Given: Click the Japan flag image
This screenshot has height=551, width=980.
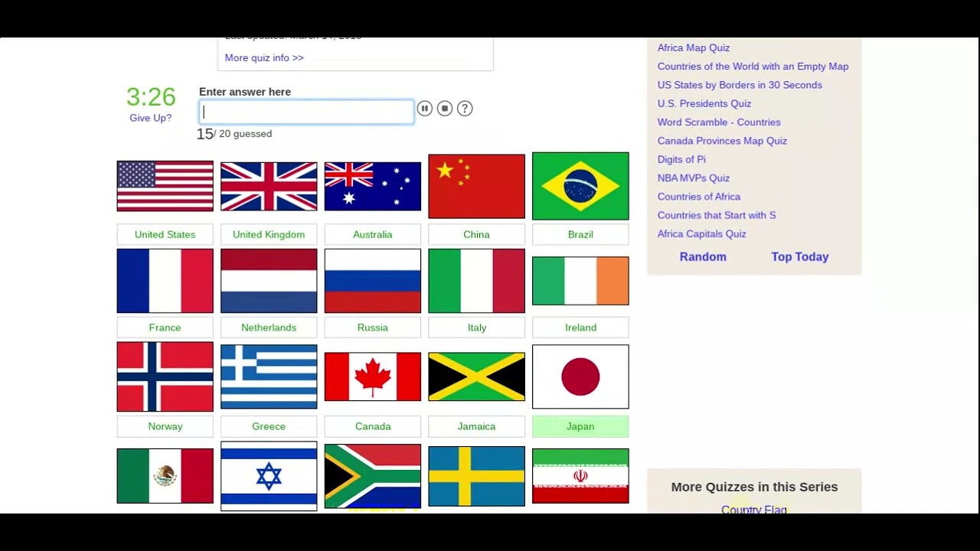Looking at the screenshot, I should (580, 377).
